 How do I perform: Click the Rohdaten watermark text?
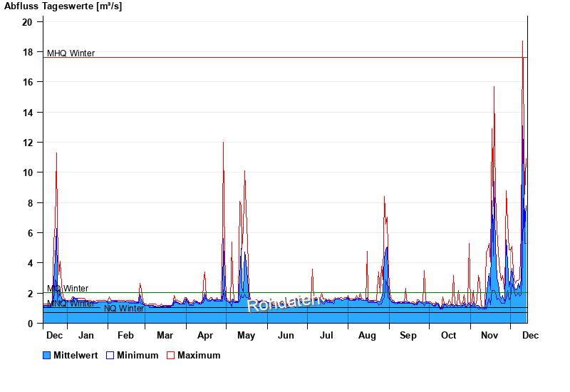284,303
